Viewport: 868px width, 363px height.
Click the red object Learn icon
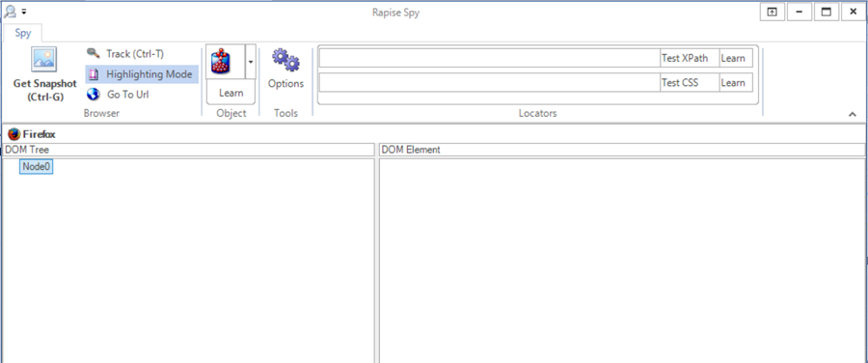(226, 62)
